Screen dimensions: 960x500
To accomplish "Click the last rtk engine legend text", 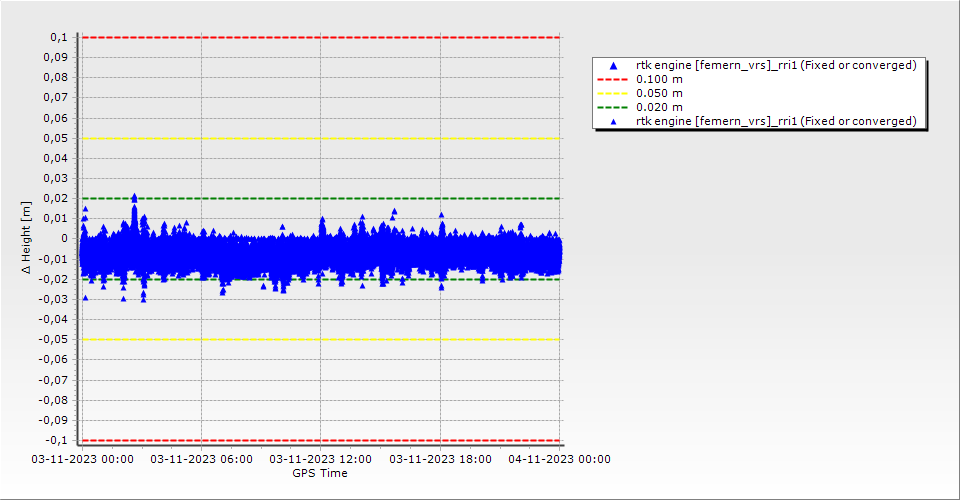I will [x=776, y=121].
